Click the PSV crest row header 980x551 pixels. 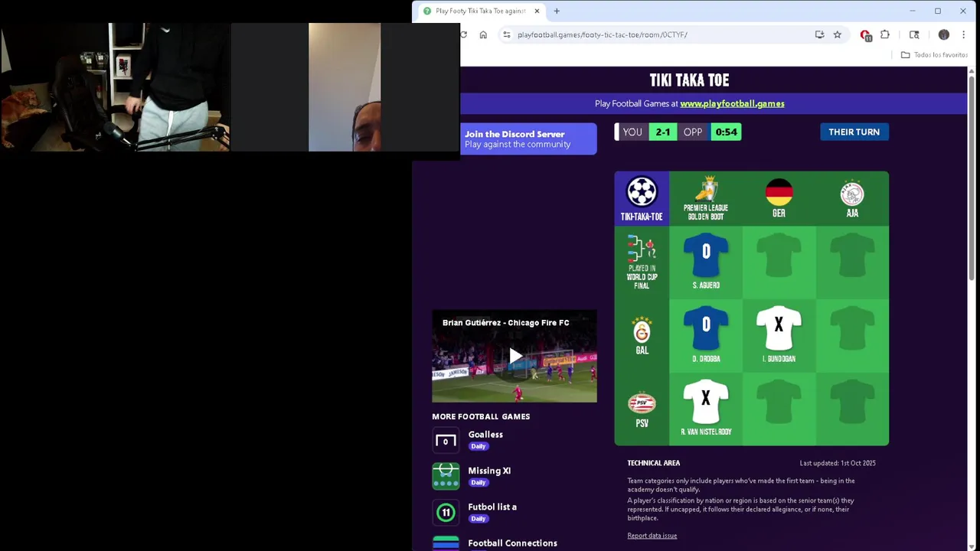click(642, 404)
